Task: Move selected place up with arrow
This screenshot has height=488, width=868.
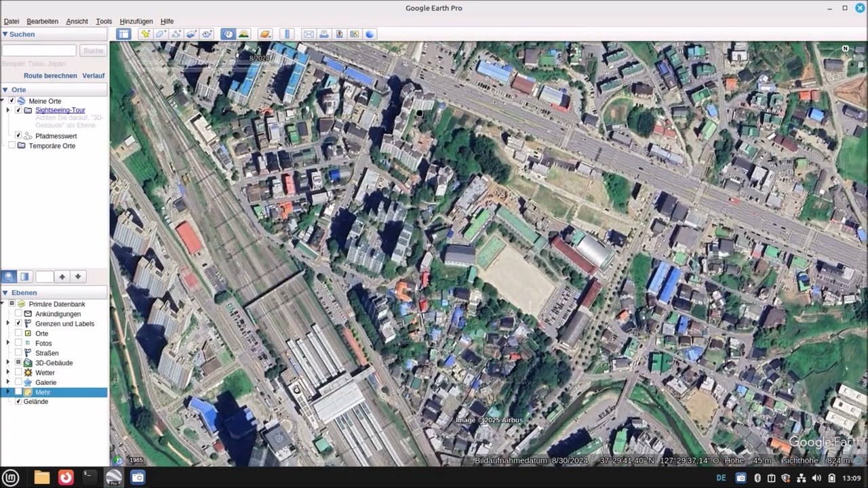Action: coord(62,277)
